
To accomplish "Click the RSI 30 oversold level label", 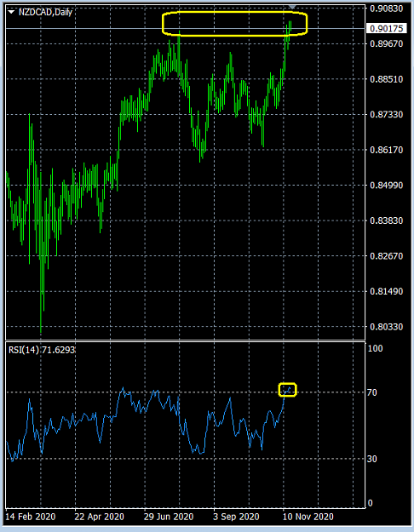I will (372, 459).
